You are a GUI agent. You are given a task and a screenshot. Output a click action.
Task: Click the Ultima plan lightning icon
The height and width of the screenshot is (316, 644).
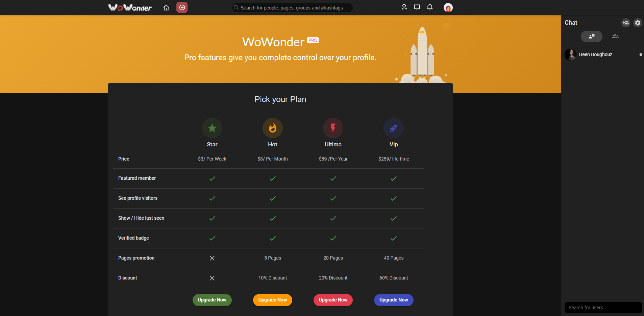pyautogui.click(x=333, y=128)
